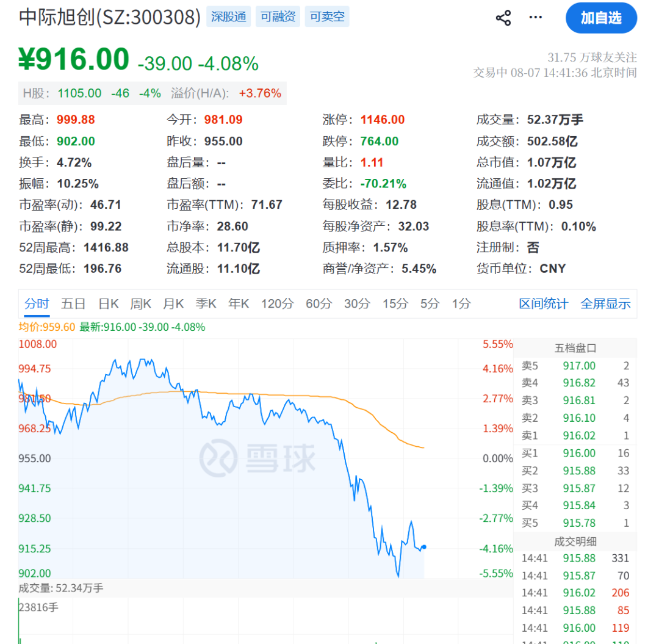This screenshot has height=644, width=659.
Task: Click the 成交明细 header
Action: tap(575, 542)
